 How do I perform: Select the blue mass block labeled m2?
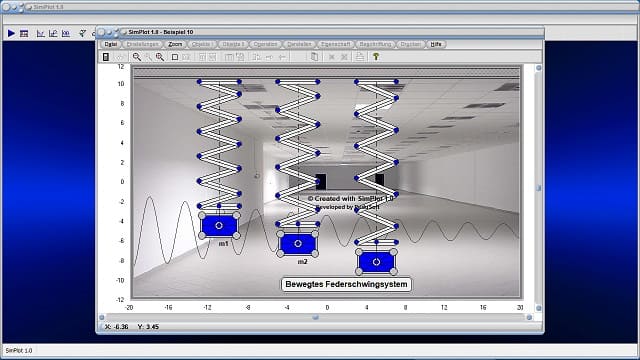298,244
